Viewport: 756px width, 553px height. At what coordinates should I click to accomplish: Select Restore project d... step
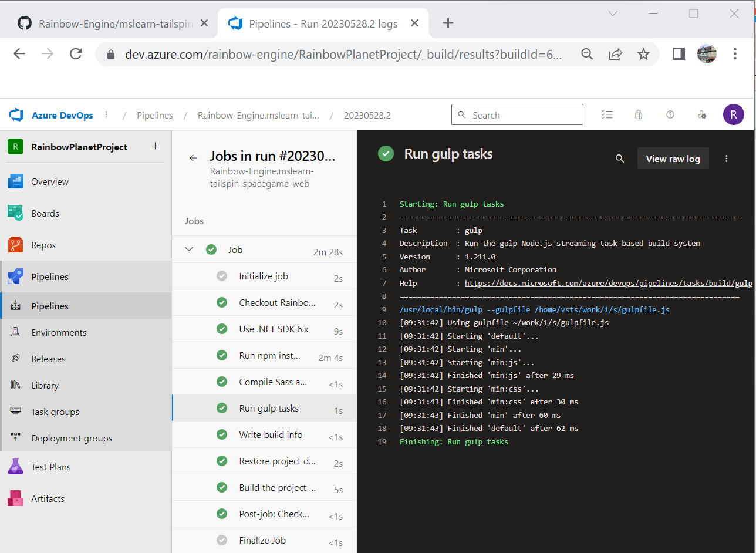click(x=264, y=461)
